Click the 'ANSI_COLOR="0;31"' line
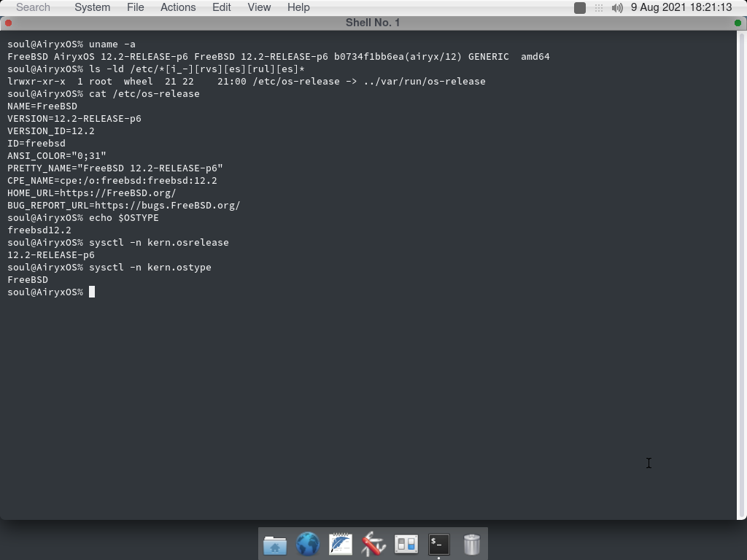747x560 pixels. coord(57,156)
